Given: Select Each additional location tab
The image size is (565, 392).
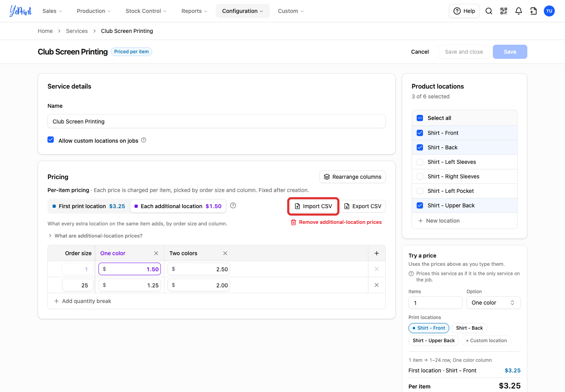Looking at the screenshot, I should point(178,206).
